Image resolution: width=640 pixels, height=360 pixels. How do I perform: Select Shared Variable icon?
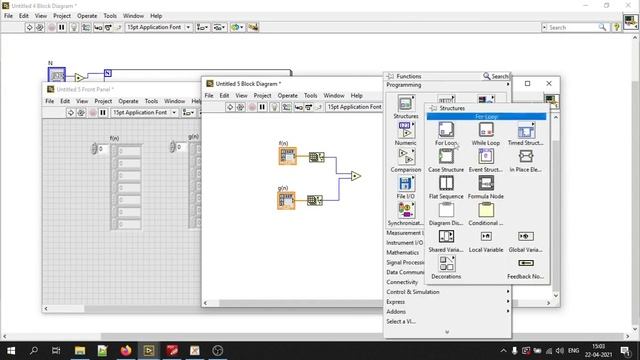pos(446,237)
